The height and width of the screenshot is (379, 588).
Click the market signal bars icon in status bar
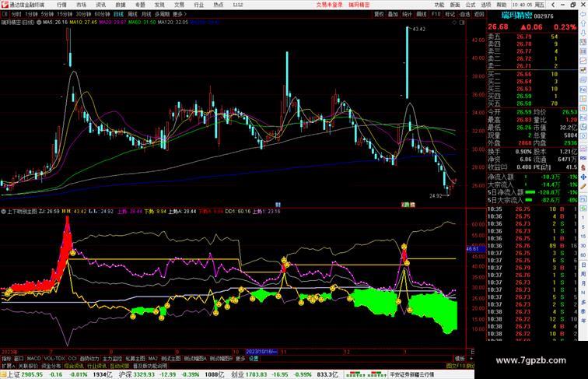(x=366, y=374)
